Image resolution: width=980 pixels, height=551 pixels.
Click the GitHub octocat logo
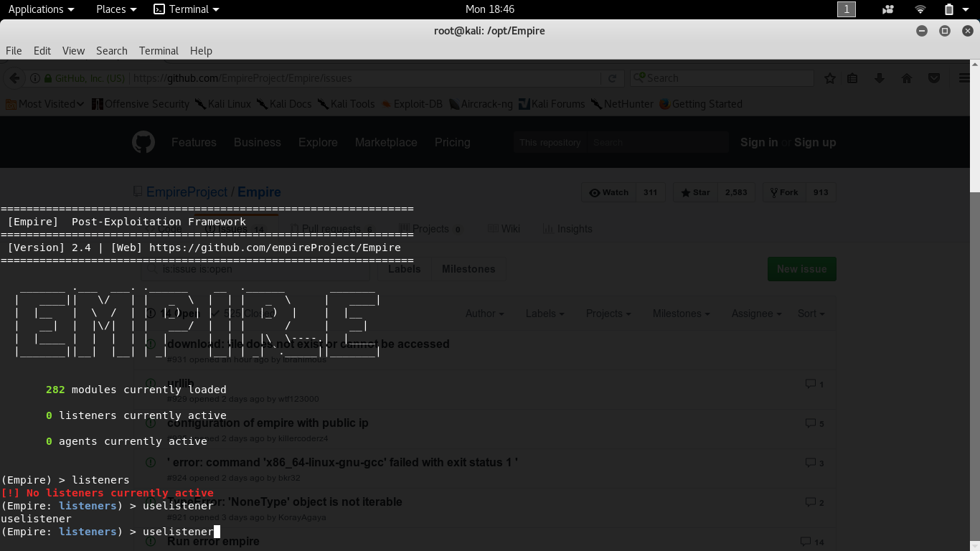coord(143,142)
